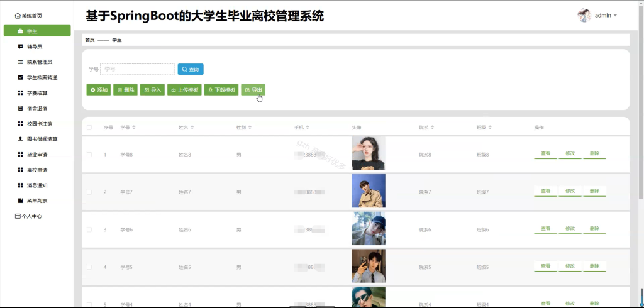The width and height of the screenshot is (644, 308).
Task: Click the blue 查询 search button
Action: click(191, 69)
